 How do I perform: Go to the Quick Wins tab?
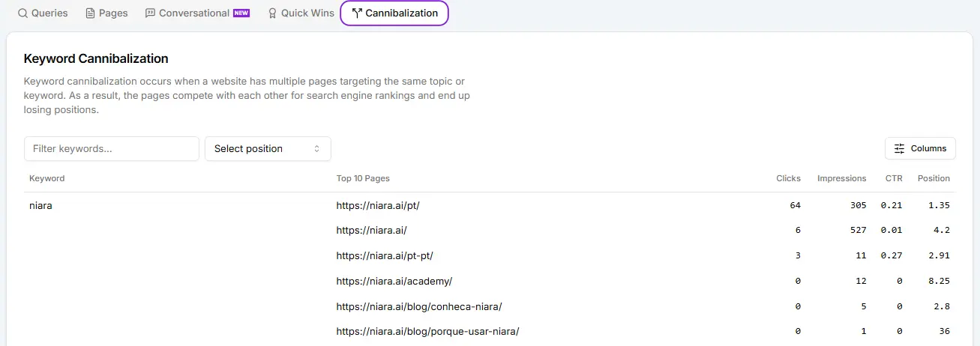tap(301, 13)
